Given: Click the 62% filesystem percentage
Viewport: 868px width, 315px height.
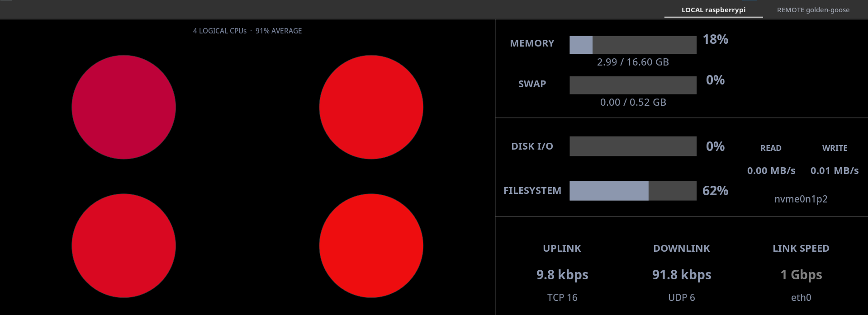Looking at the screenshot, I should coord(715,191).
